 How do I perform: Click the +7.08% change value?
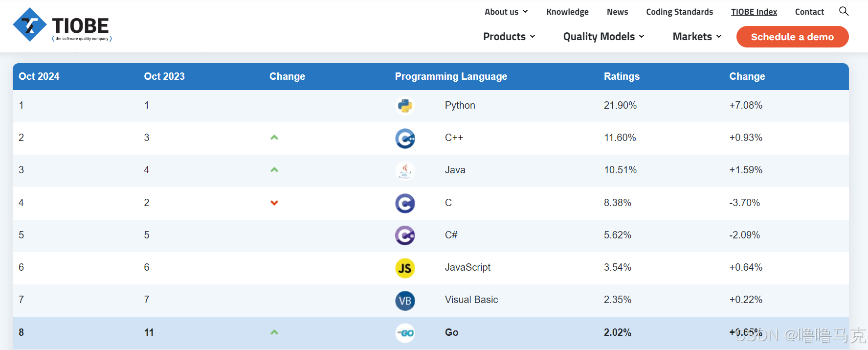[x=746, y=105]
